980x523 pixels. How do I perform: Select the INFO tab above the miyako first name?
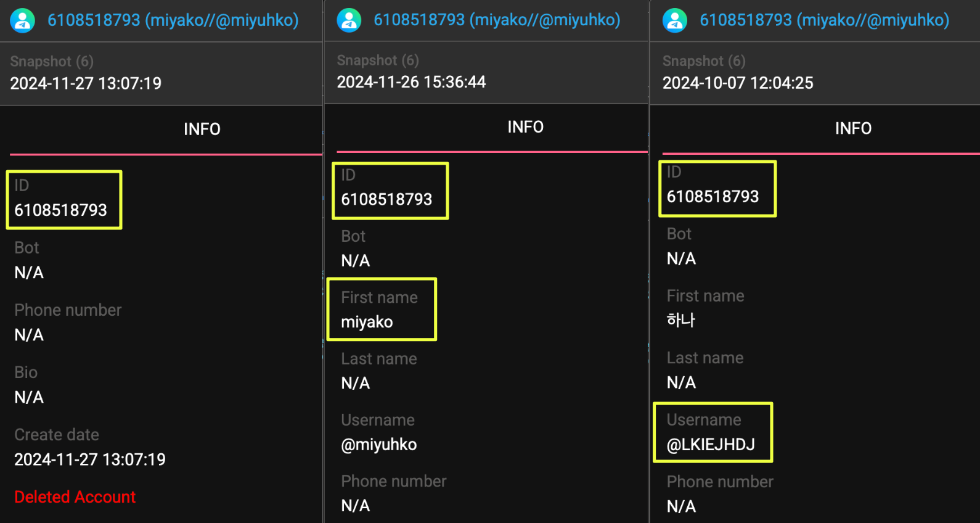525,128
